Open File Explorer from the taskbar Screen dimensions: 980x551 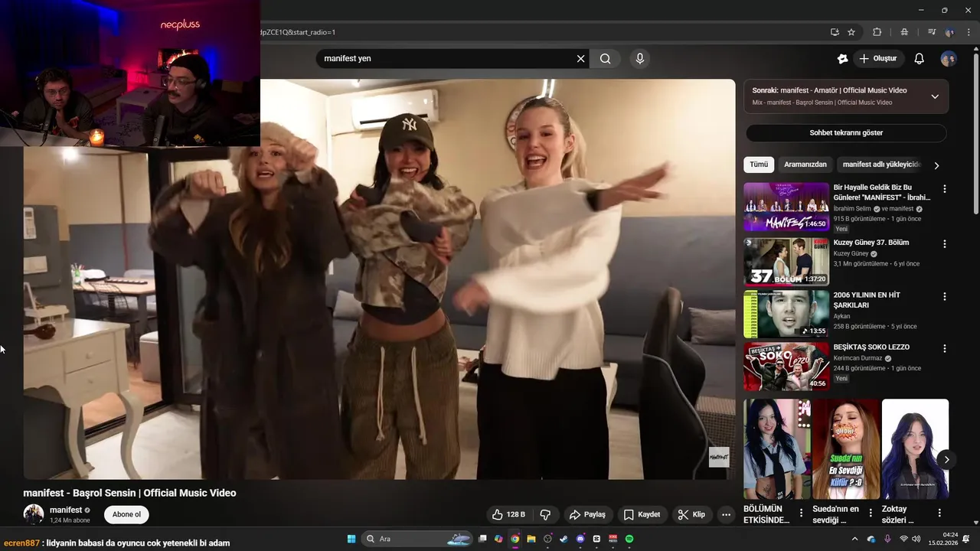(531, 539)
